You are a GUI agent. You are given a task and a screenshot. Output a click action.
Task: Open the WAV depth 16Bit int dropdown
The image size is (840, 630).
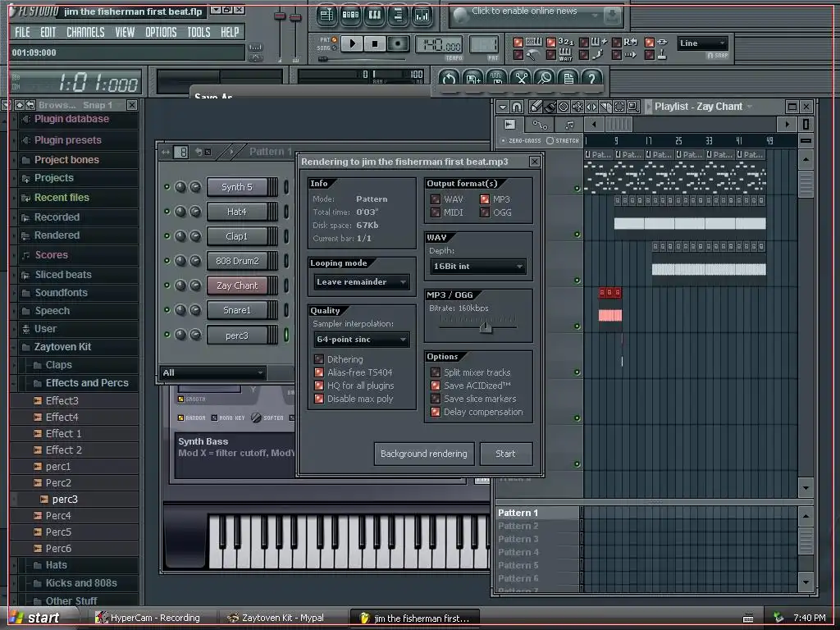point(478,267)
